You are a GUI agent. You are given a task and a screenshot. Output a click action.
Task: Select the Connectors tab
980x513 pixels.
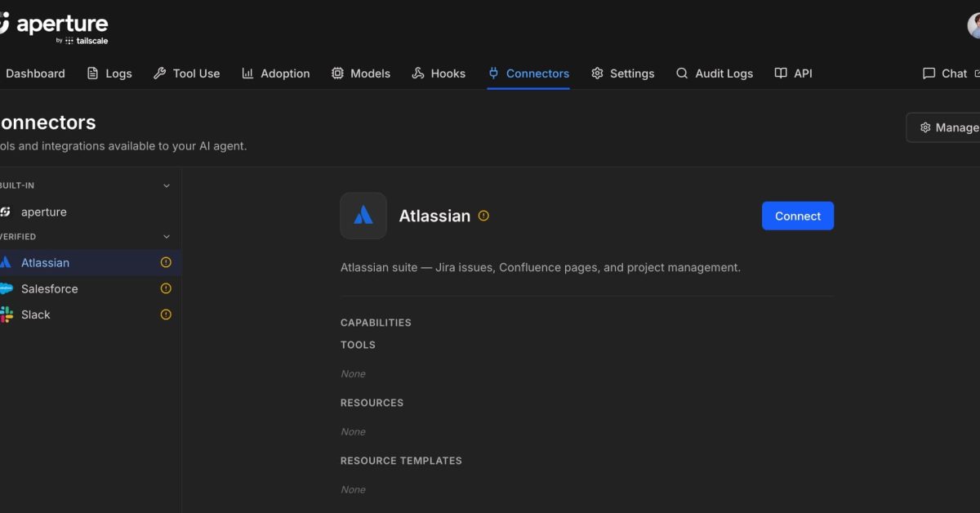[528, 74]
